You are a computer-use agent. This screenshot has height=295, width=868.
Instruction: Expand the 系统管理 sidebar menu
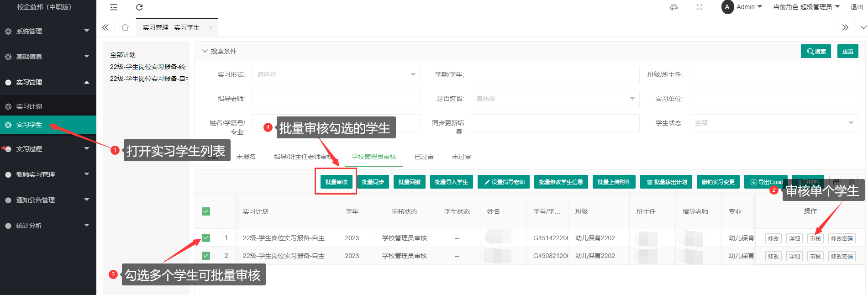48,31
